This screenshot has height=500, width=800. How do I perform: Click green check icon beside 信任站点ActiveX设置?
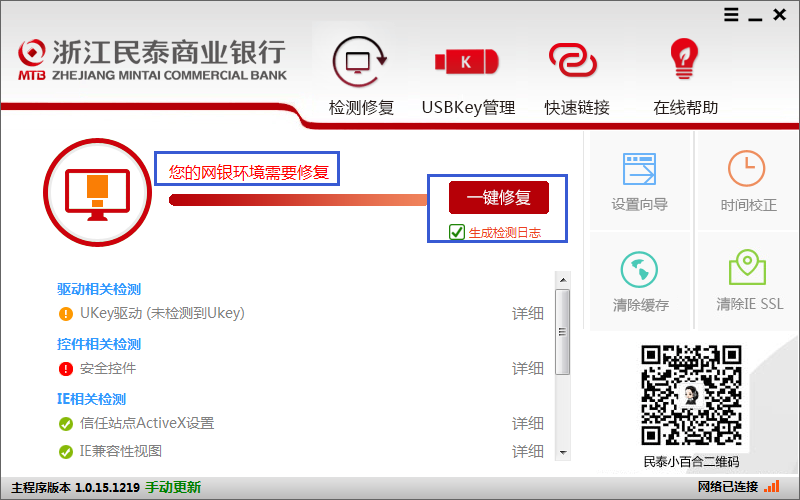point(66,423)
